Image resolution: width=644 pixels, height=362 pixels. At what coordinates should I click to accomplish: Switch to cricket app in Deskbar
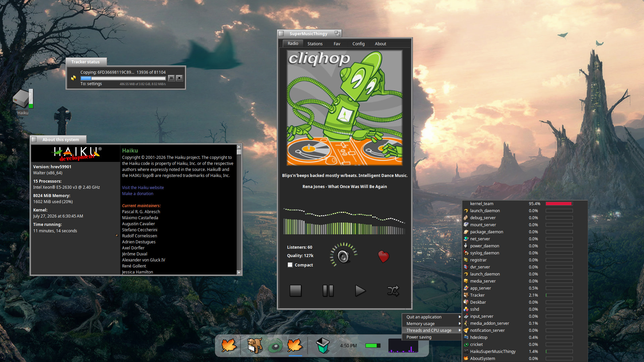[x=275, y=346]
